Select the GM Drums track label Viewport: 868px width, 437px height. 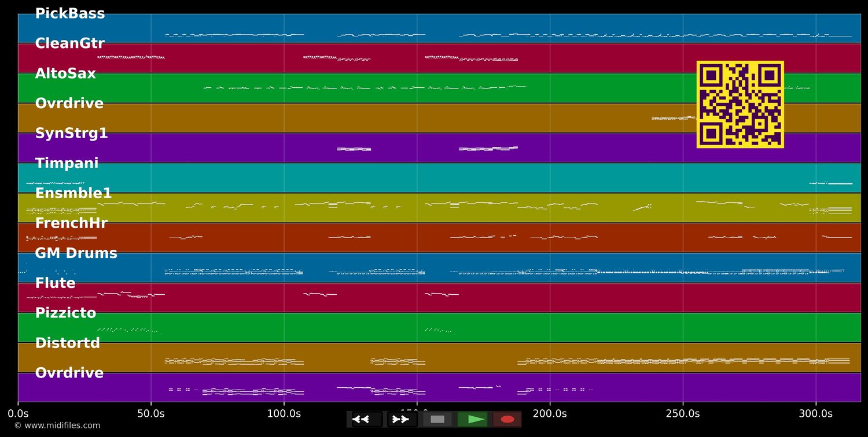point(76,253)
